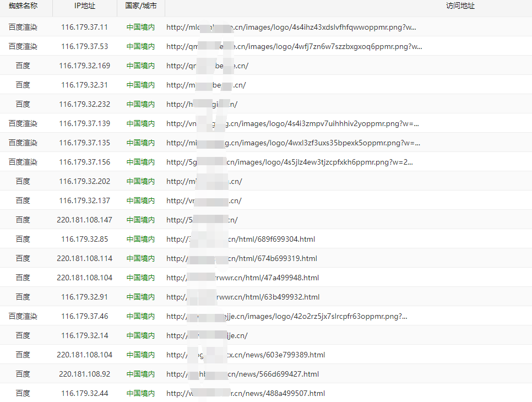The height and width of the screenshot is (402, 532).
Task: Open the URL in the 116.179.32.14 row
Action: tap(207, 335)
